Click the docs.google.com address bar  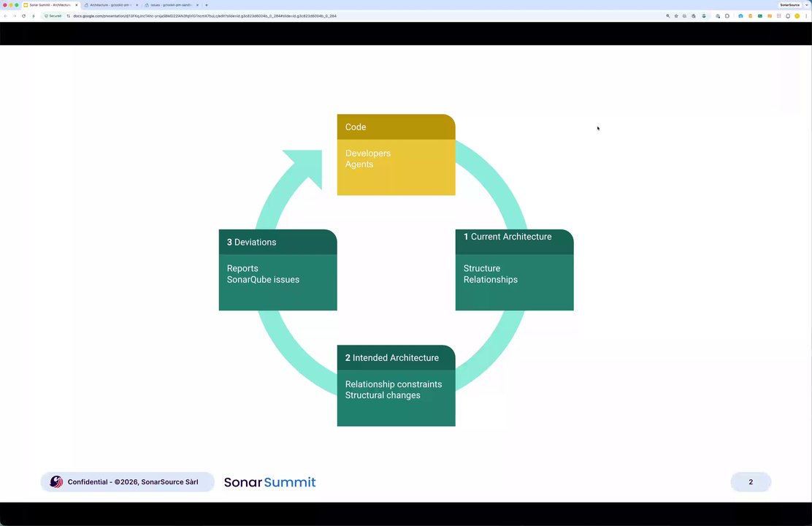(x=204, y=16)
